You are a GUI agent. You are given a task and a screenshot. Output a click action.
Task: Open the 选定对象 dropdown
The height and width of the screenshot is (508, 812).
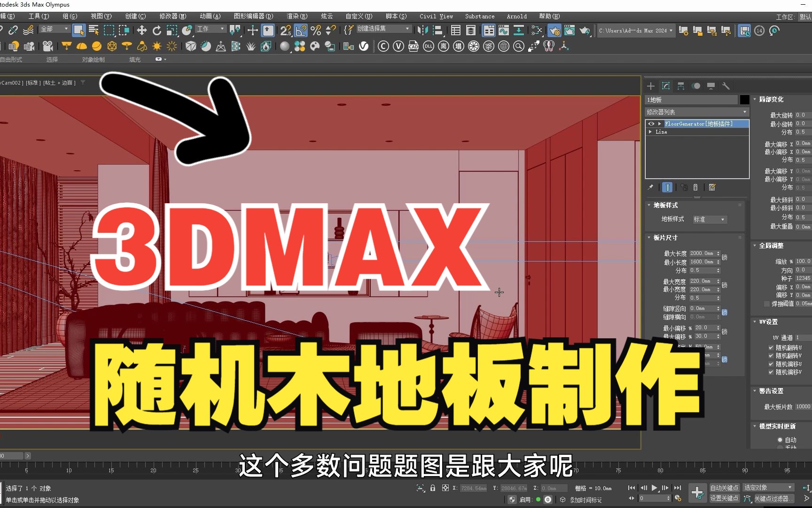(x=769, y=488)
